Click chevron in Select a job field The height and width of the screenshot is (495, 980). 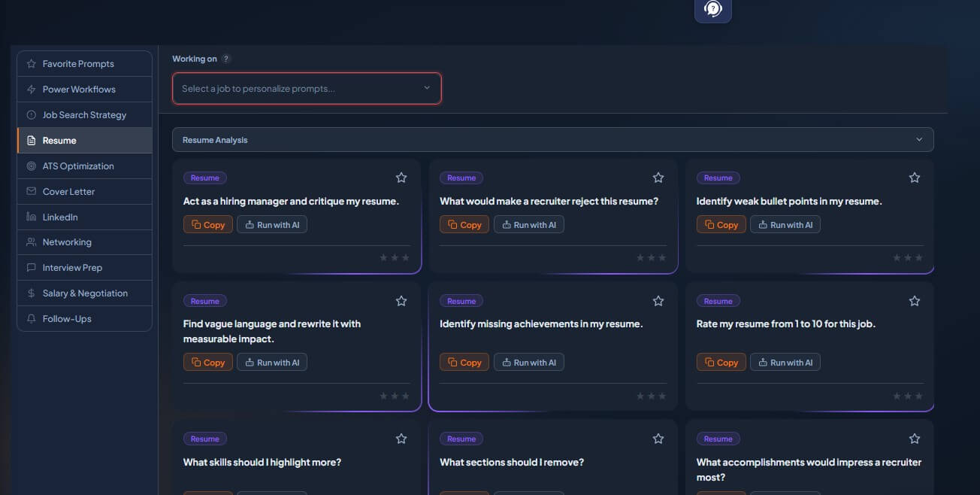pos(427,88)
